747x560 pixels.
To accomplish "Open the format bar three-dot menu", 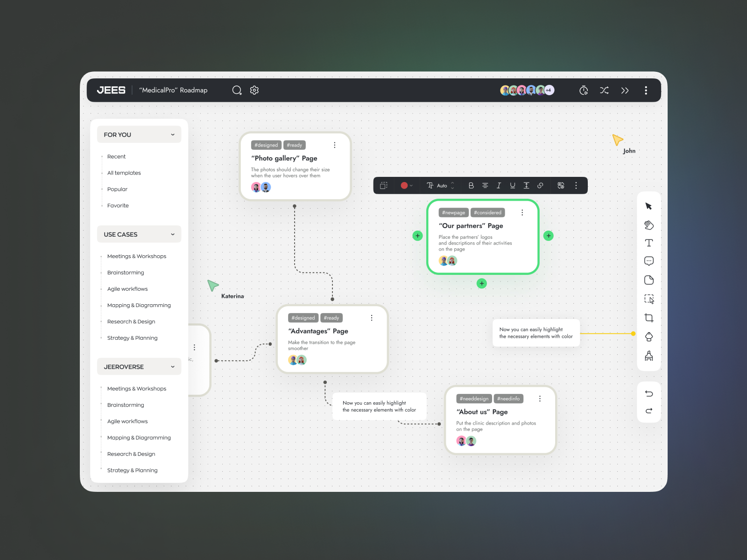I will [x=576, y=185].
